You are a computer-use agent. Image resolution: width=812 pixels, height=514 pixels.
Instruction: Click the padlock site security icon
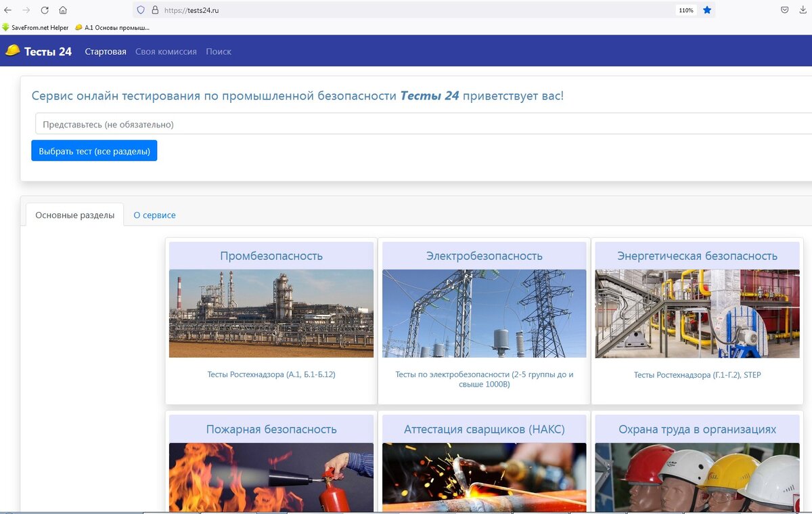[155, 10]
